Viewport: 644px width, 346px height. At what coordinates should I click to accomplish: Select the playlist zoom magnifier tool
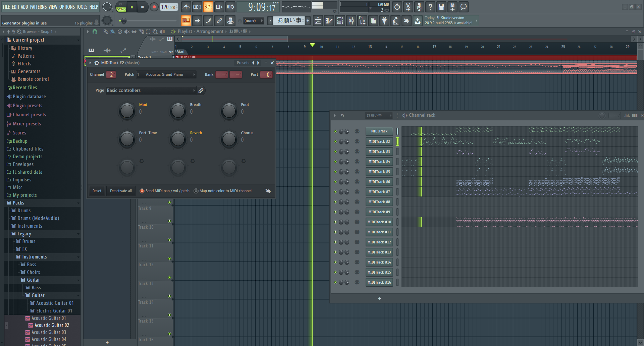155,32
